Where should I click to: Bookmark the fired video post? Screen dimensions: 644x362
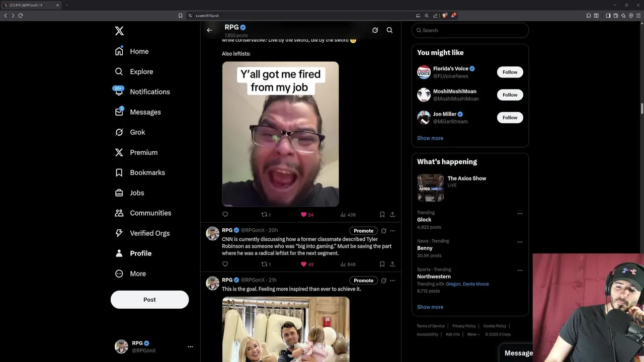(x=382, y=215)
